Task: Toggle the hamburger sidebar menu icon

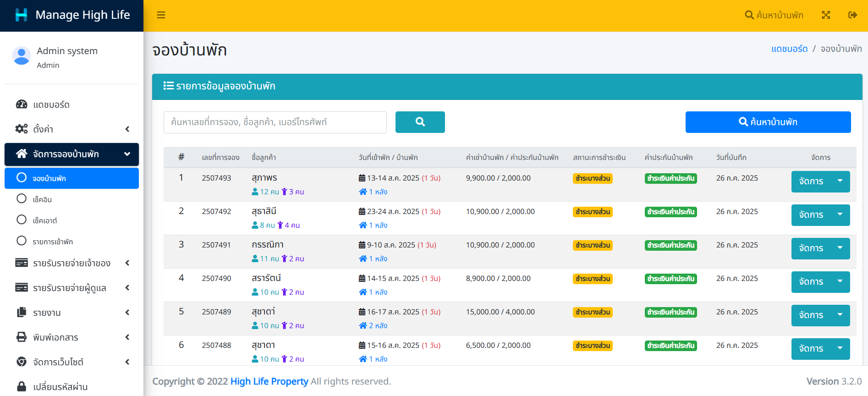Action: [161, 15]
